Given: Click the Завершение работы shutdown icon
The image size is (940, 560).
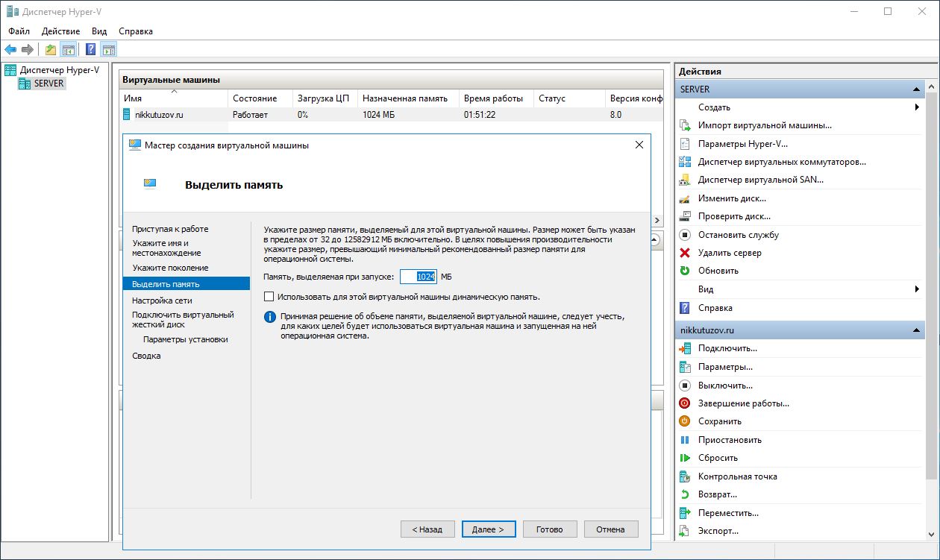Looking at the screenshot, I should pos(685,403).
